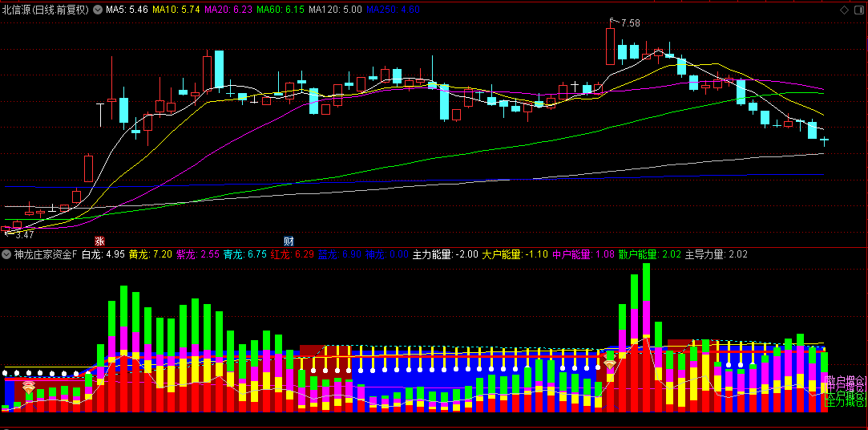868x430 pixels.
Task: Select the MA5: 5.46 label
Action: tap(127, 10)
